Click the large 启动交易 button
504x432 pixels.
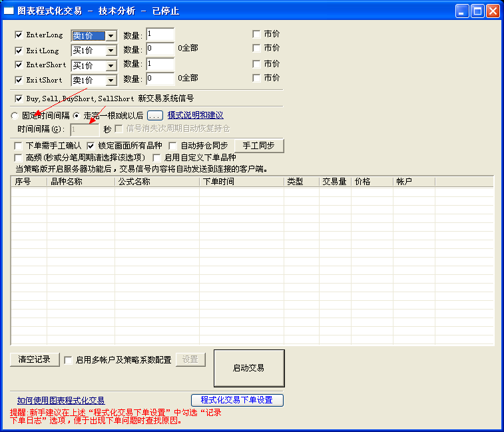coord(249,368)
